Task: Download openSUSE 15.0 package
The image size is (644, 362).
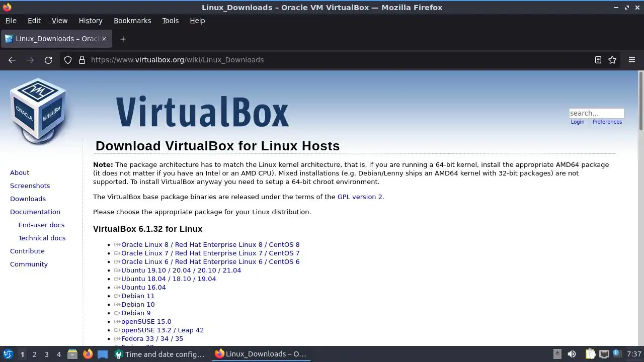Action: coord(146,321)
